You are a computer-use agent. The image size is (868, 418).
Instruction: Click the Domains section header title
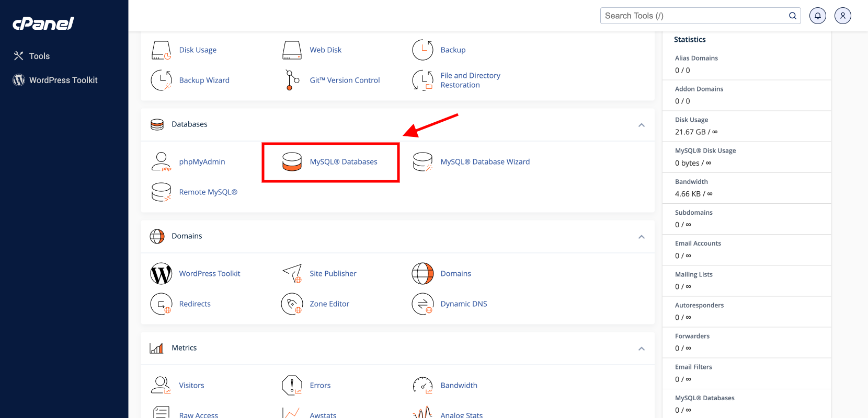(187, 236)
